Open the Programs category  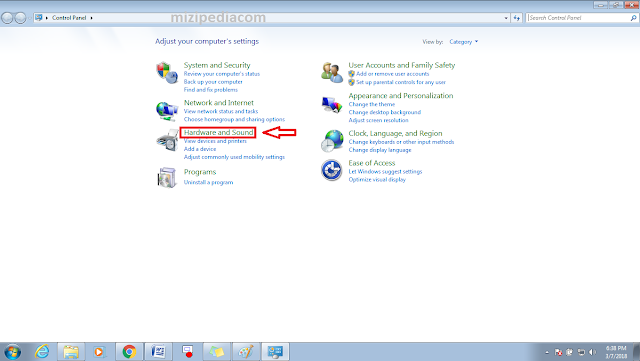pos(200,172)
